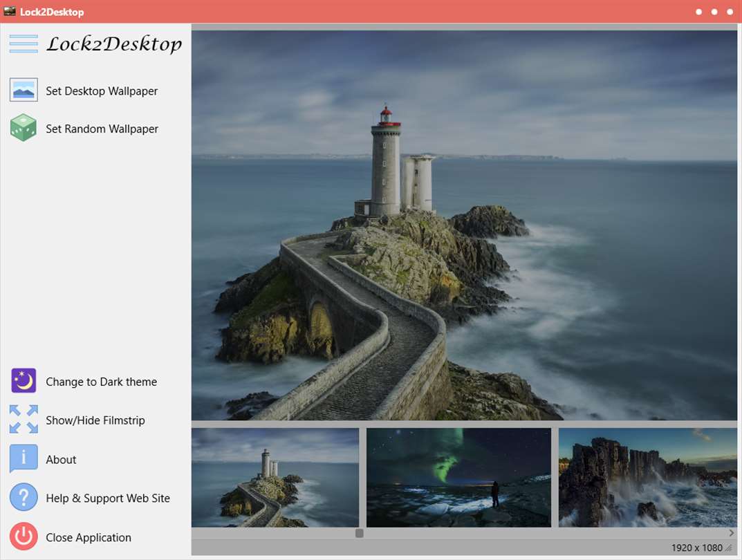Click the large lighthouse preview image
Viewport: 742px width, 560px height.
[x=464, y=225]
